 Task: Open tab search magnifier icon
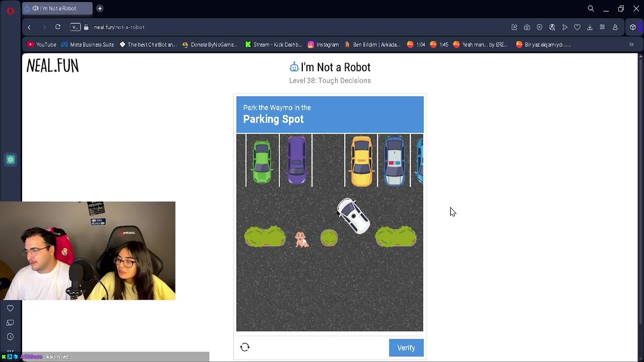(x=591, y=9)
